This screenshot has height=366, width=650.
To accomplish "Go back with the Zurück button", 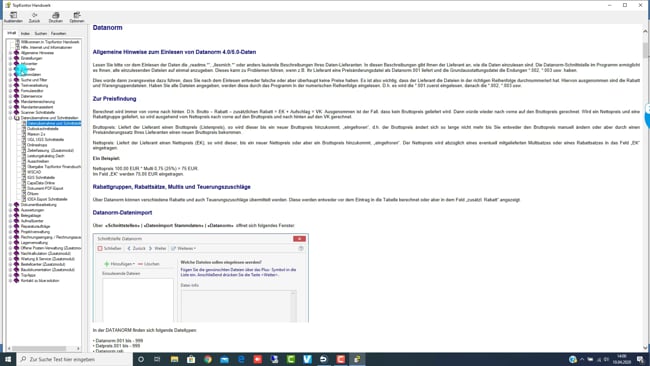I will 34,17.
